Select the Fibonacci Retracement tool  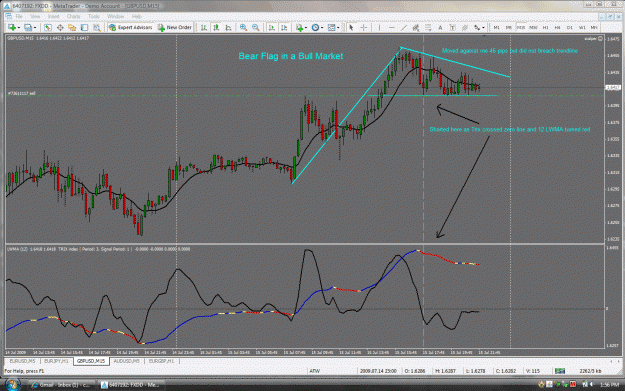pyautogui.click(x=428, y=28)
